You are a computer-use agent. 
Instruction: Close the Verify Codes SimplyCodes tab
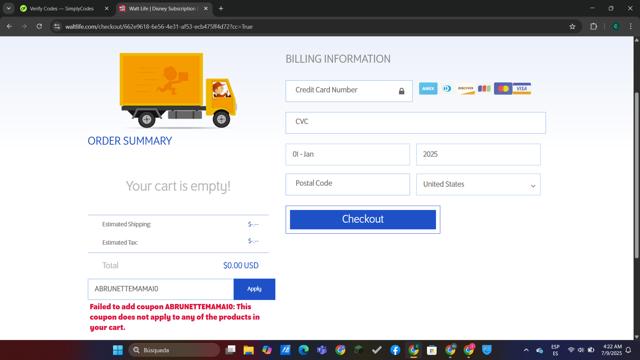(107, 8)
